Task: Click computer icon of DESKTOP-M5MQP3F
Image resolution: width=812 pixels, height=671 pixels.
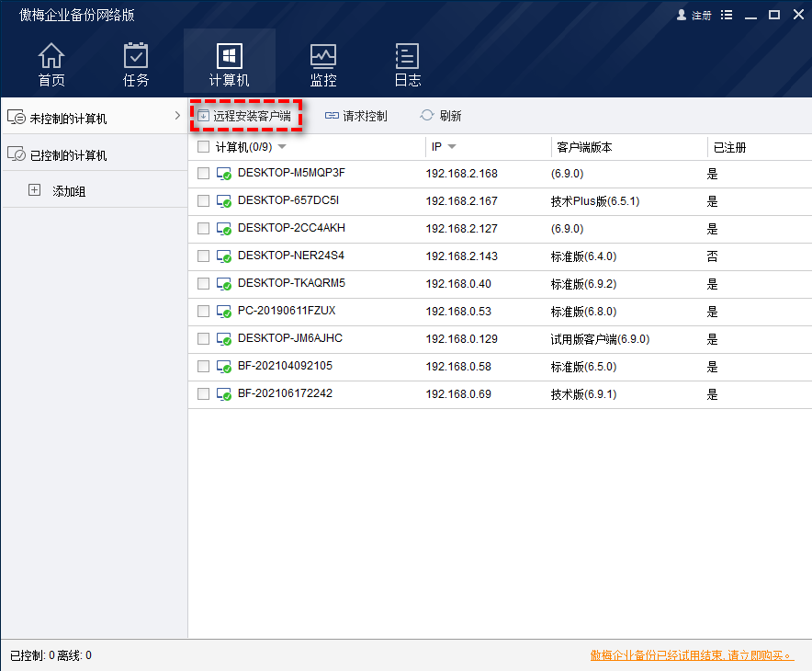Action: (224, 174)
